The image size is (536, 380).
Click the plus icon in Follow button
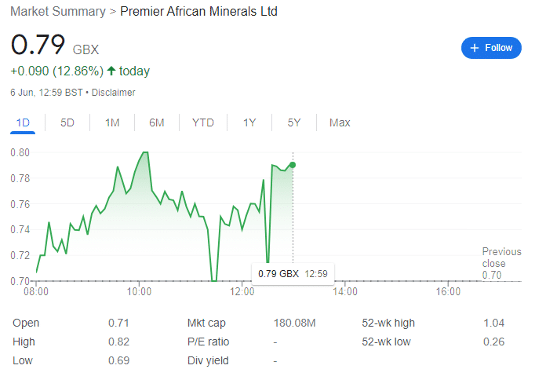(474, 48)
